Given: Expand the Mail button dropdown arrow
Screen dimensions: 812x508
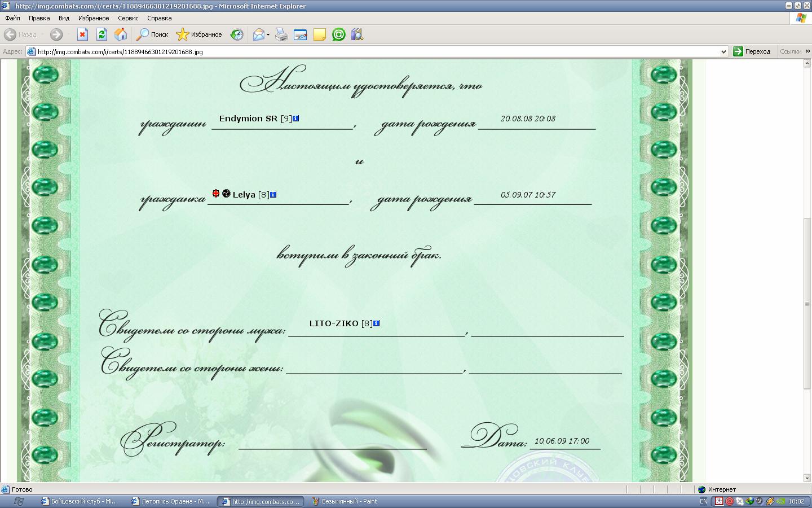Looking at the screenshot, I should pyautogui.click(x=268, y=34).
